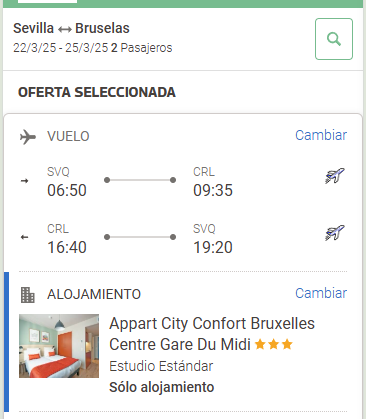Change the accommodation with Cambiar
Screen dimensions: 366x419
pyautogui.click(x=321, y=293)
